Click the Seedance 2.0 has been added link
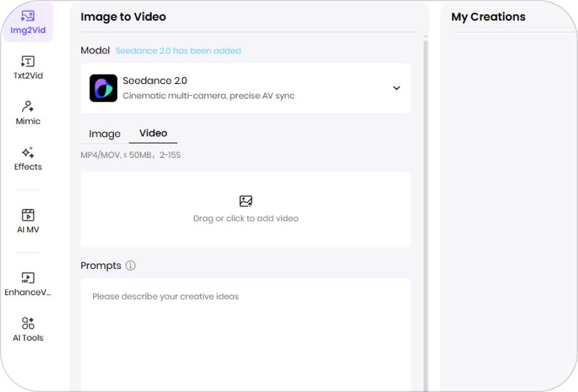The width and height of the screenshot is (578, 392). [x=178, y=51]
